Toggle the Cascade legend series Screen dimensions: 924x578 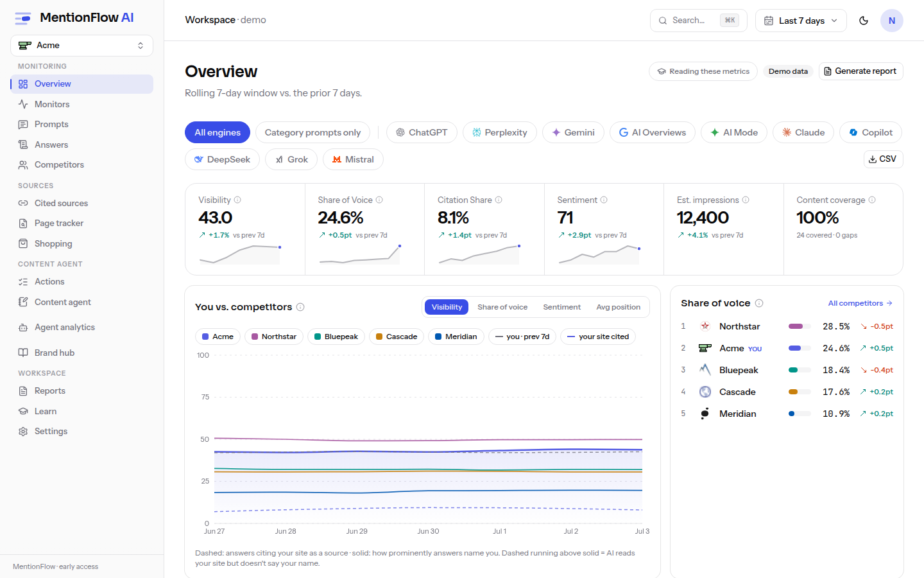coord(397,337)
